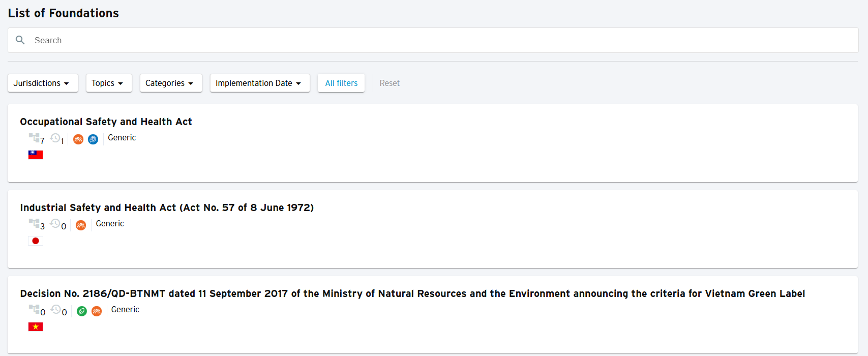The width and height of the screenshot is (868, 356).
Task: Click the Taiwan flag icon
Action: click(36, 155)
